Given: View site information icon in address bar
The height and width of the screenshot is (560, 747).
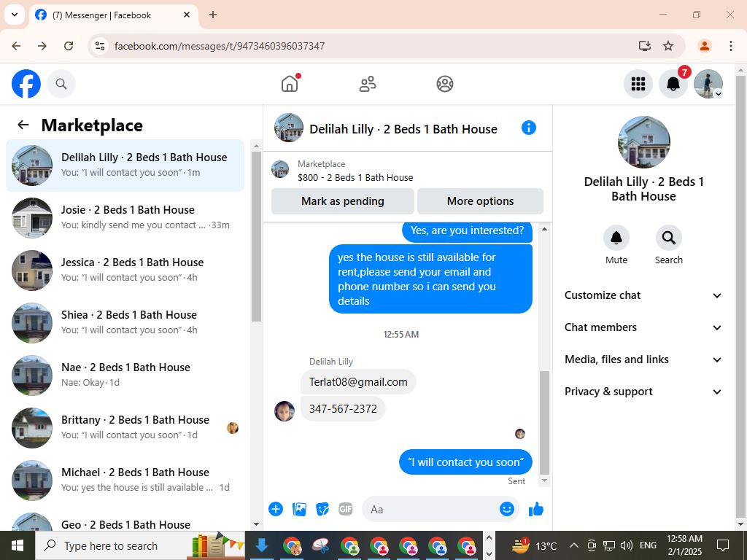Looking at the screenshot, I should point(99,46).
